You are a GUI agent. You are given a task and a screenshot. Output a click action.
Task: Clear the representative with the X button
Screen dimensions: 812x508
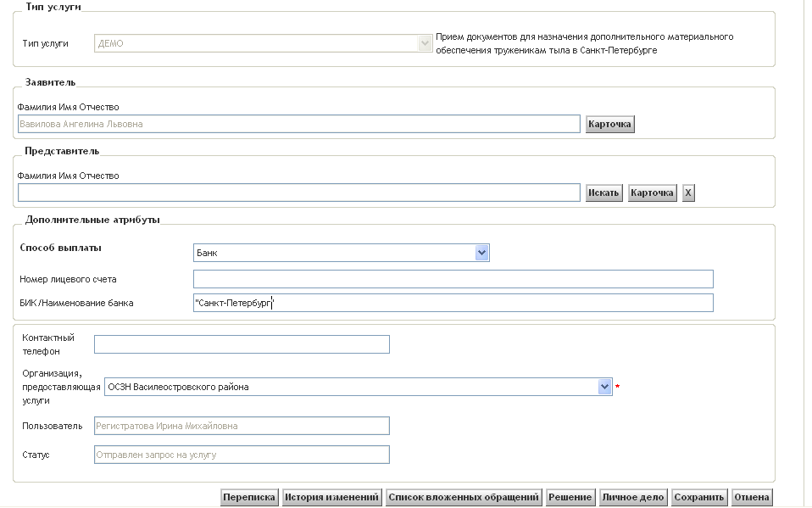(x=688, y=193)
